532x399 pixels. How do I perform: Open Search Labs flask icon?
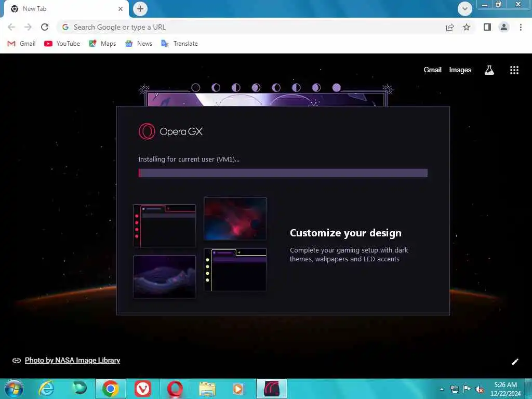click(x=489, y=70)
